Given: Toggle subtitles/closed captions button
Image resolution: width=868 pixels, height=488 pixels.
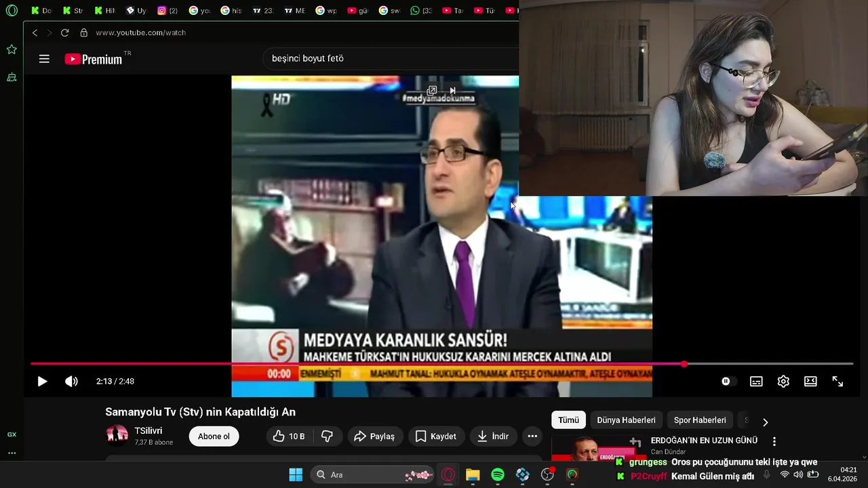Looking at the screenshot, I should click(x=756, y=382).
